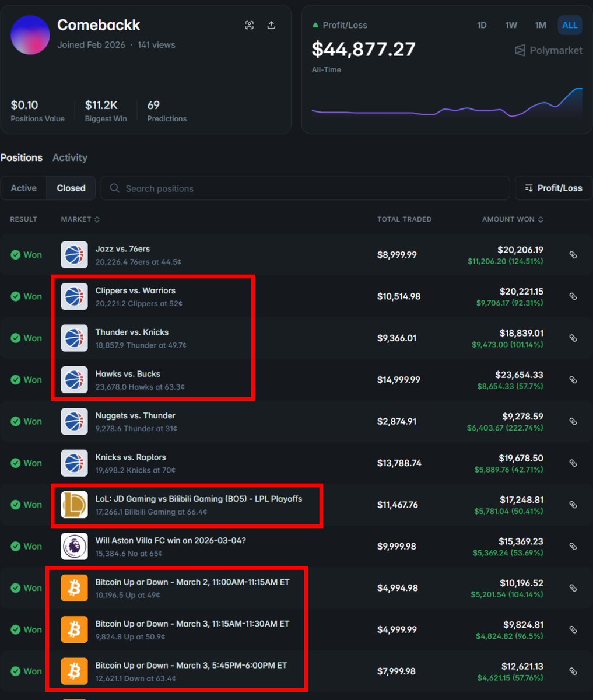Image resolution: width=593 pixels, height=700 pixels.
Task: Click Bitcoin logo in 11:15AM-11:30AM row
Action: click(74, 629)
